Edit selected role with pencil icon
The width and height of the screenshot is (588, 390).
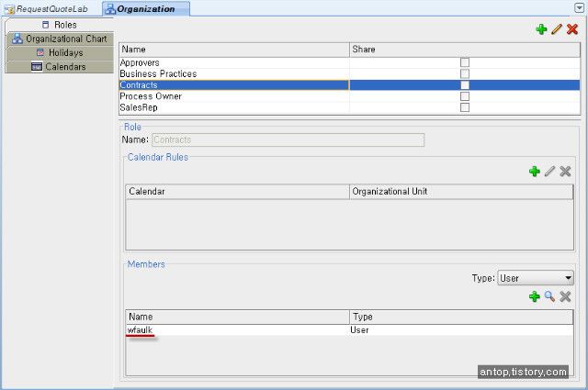point(557,29)
